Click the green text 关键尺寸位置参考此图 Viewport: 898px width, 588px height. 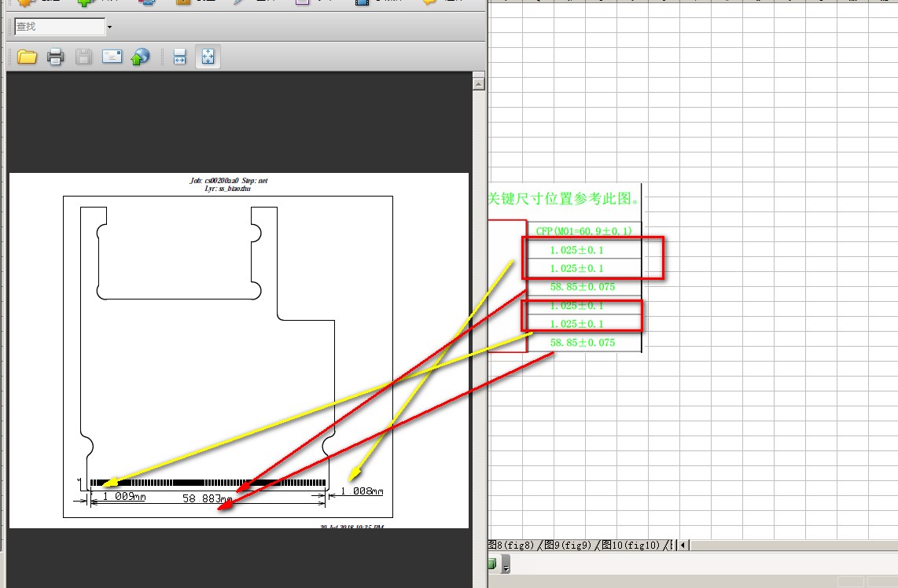(564, 199)
